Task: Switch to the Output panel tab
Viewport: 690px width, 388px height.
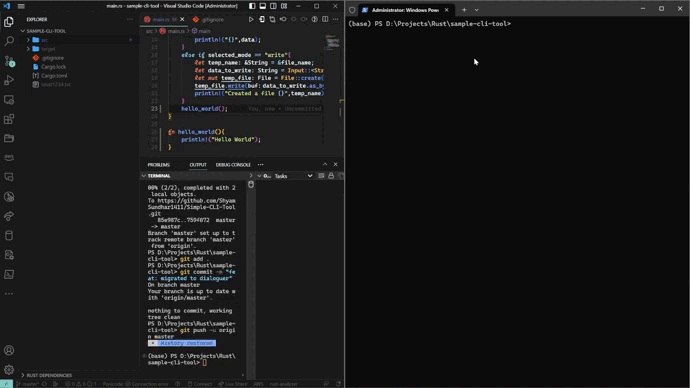Action: tap(198, 165)
